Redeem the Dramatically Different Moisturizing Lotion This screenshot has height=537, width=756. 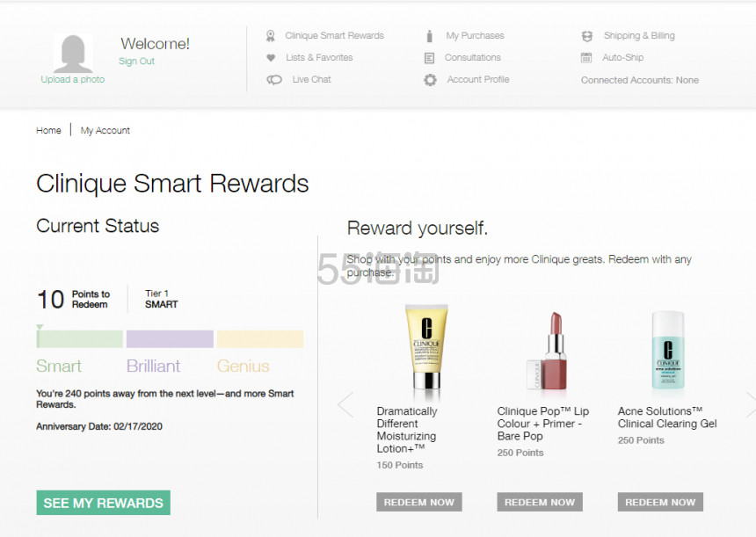point(419,503)
